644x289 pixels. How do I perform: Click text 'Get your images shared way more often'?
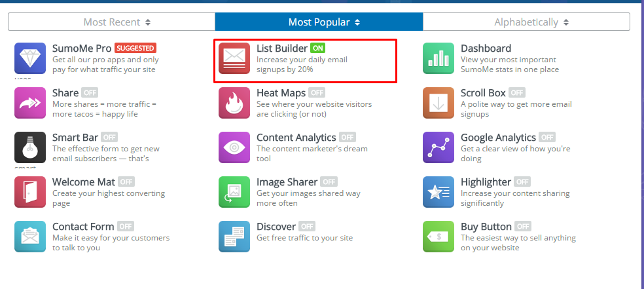(x=308, y=198)
